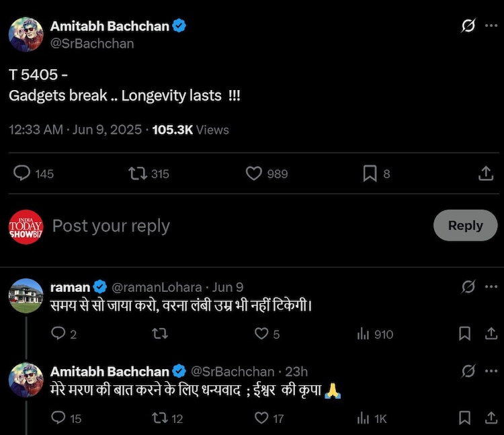Share Amitabh Bachchan's 23h reply
The image size is (504, 435).
491,418
